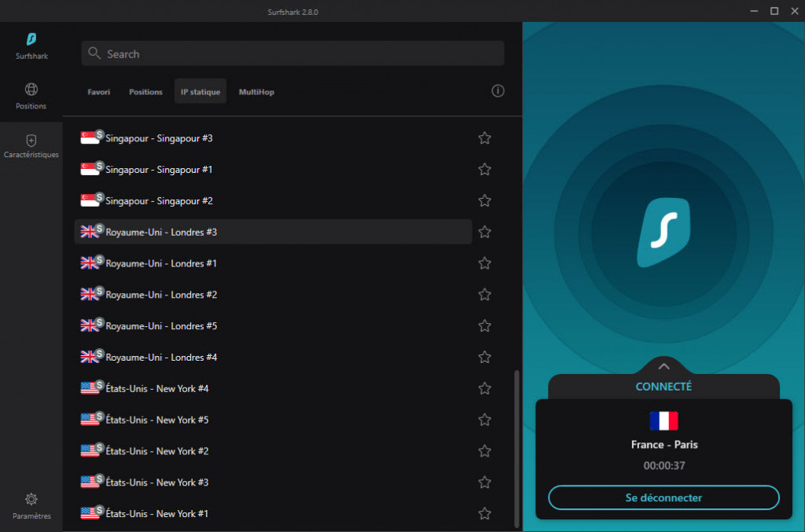Click the UK flag on Londres #1

coord(90,263)
